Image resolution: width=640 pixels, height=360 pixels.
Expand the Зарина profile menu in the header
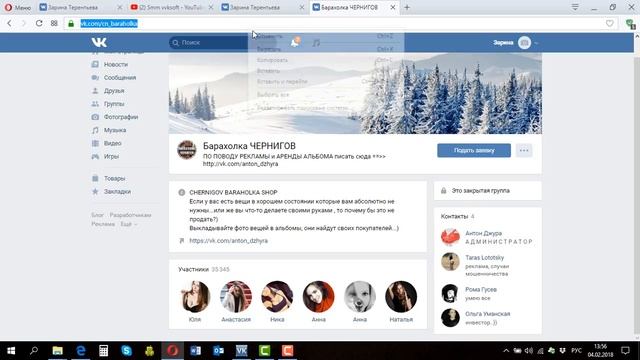[x=515, y=42]
